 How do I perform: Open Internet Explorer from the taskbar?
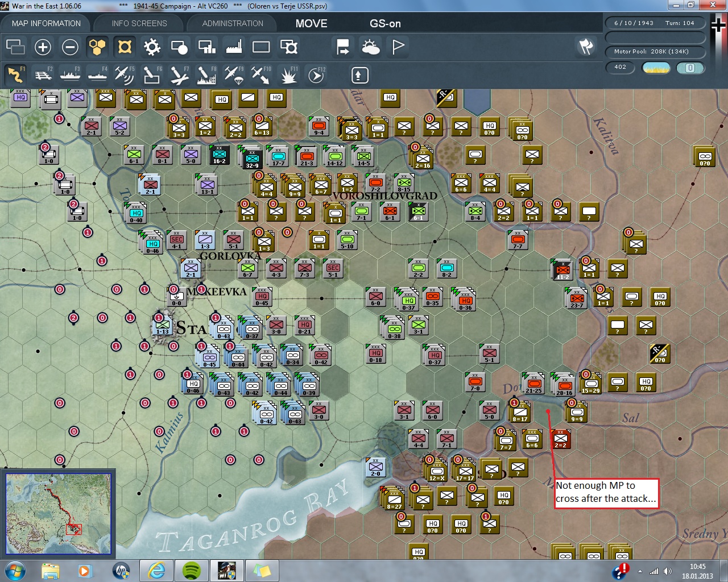click(156, 571)
